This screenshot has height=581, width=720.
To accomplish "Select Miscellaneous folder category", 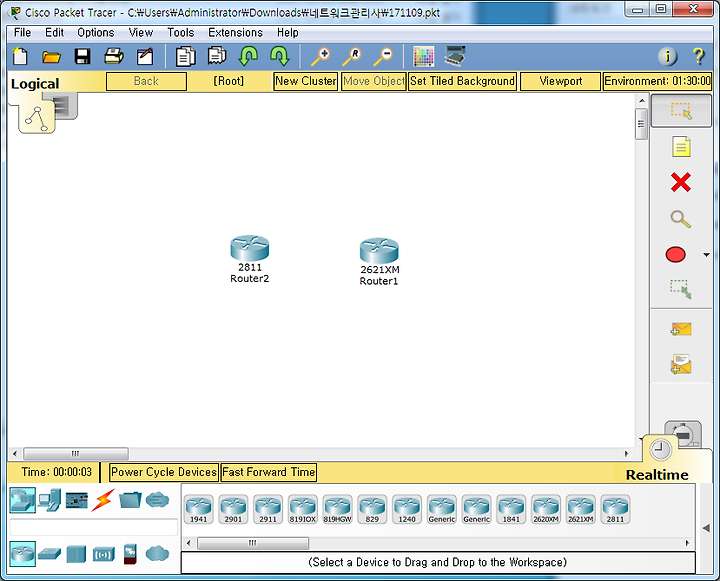I will tap(130, 500).
